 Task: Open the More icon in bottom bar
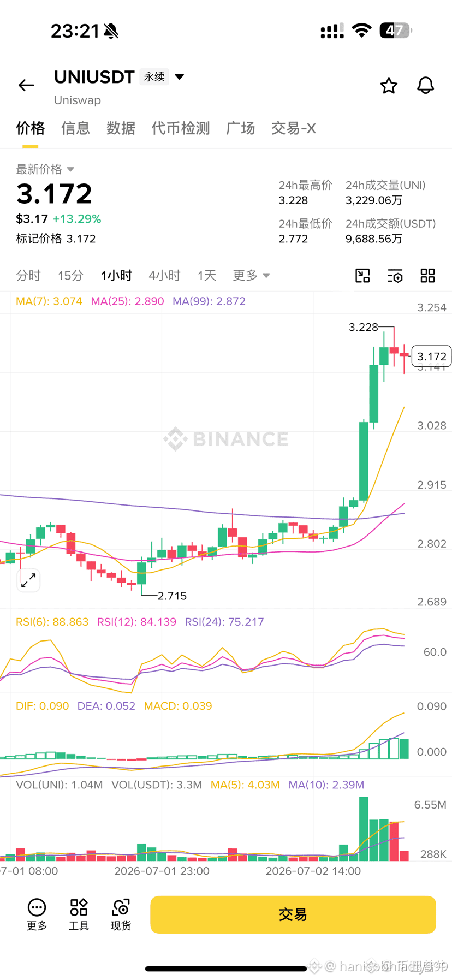pyautogui.click(x=37, y=914)
